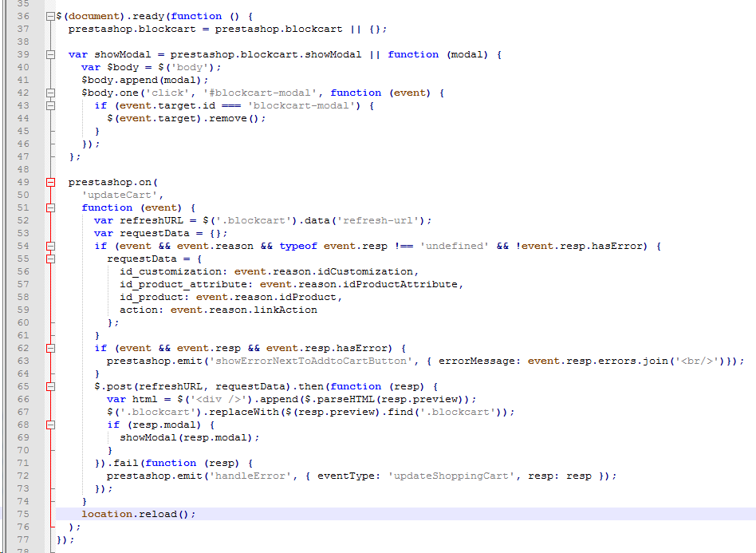The height and width of the screenshot is (553, 756).
Task: Collapse the if block fold on line 43
Action: 50,105
